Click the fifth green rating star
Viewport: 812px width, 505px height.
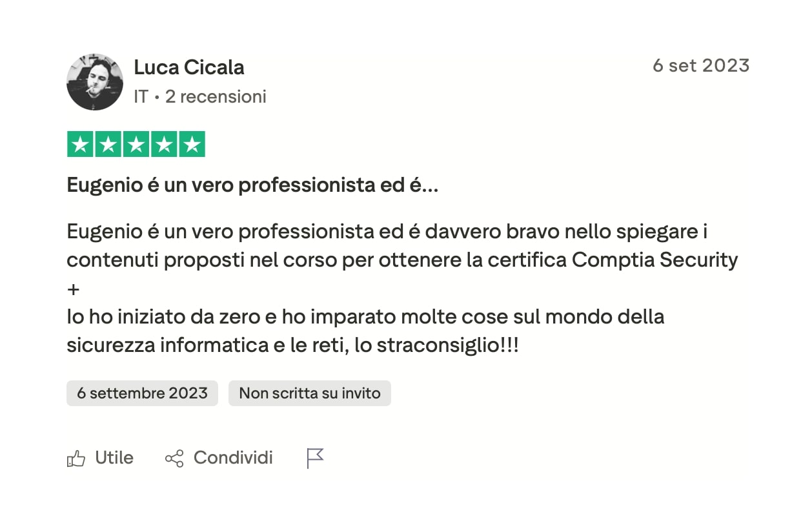point(191,144)
